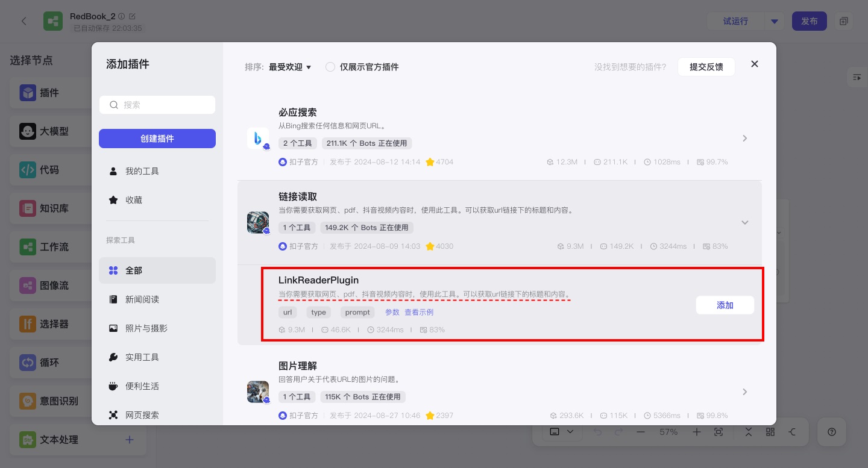Click the 添加 button for LinkReaderPlugin
868x468 pixels.
[x=725, y=305]
